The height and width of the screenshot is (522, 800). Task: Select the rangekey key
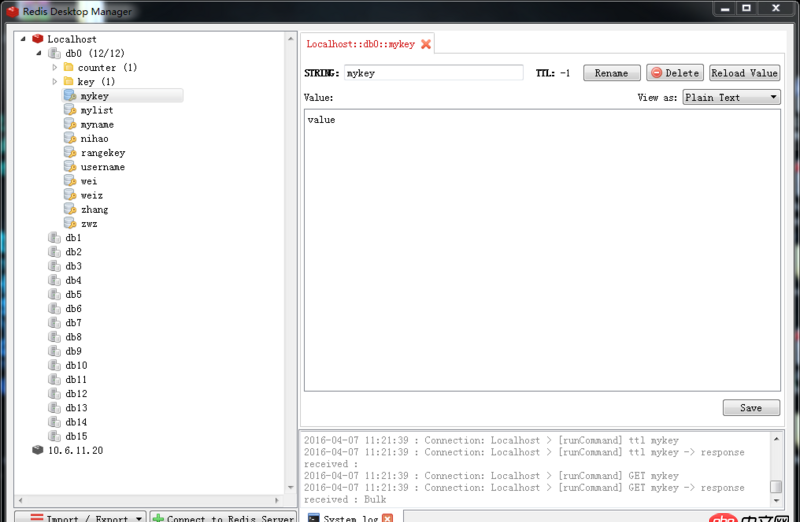click(103, 153)
